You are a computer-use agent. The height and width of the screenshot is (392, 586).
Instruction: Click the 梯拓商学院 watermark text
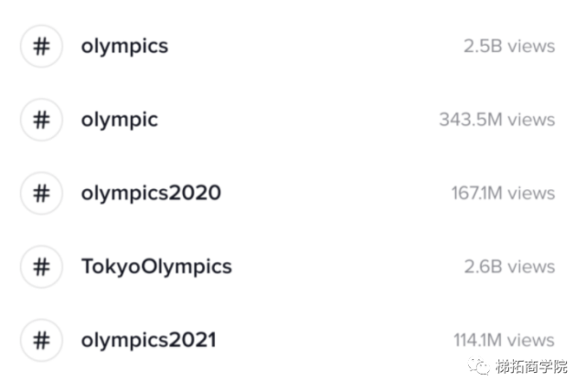531,366
